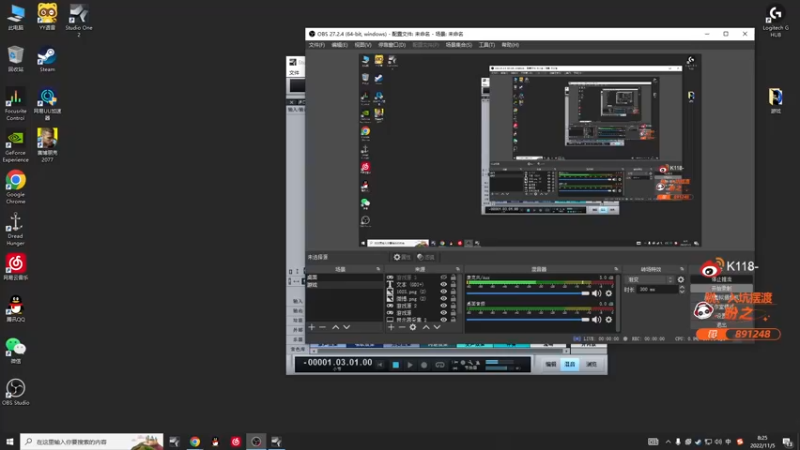Screen dimensions: 800x450
Task: Launch GeForce Experience from the desktop
Action: [15, 146]
